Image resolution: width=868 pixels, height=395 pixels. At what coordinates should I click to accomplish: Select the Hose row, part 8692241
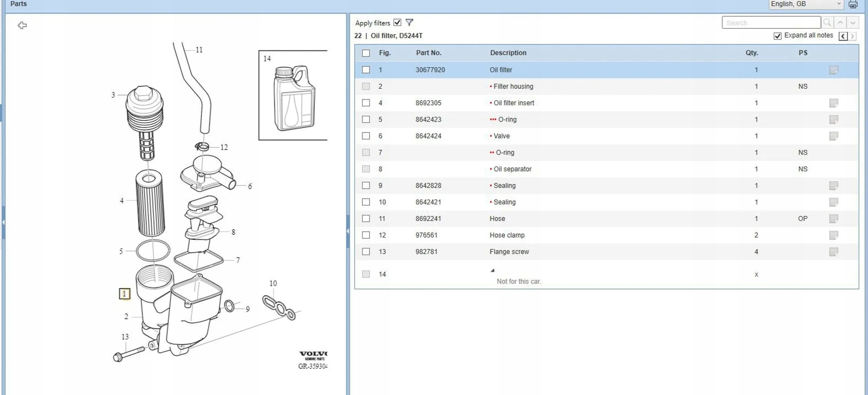(x=497, y=219)
